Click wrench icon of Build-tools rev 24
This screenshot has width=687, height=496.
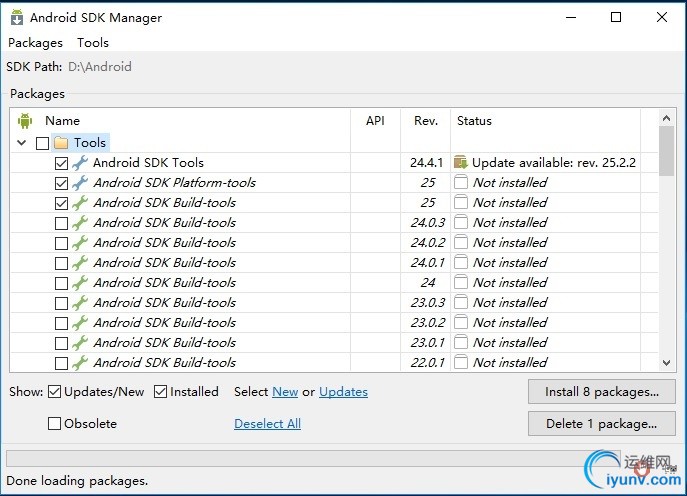(x=80, y=283)
